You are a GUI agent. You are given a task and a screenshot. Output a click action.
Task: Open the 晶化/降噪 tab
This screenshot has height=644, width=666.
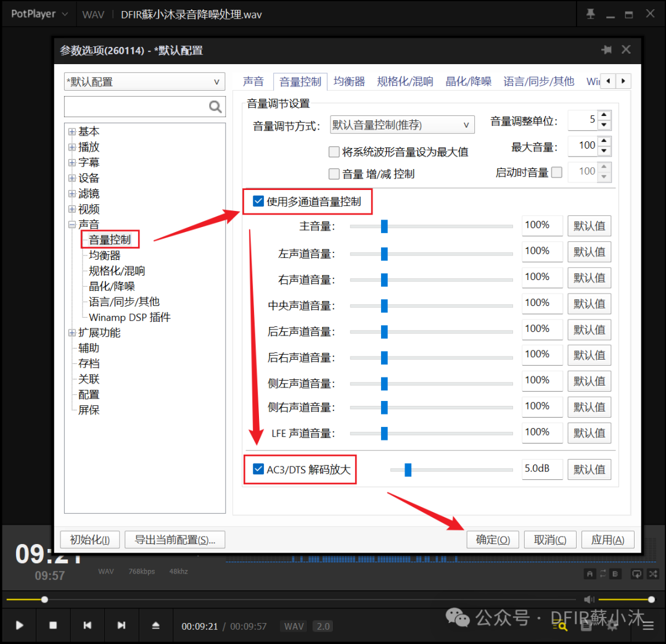click(x=468, y=81)
